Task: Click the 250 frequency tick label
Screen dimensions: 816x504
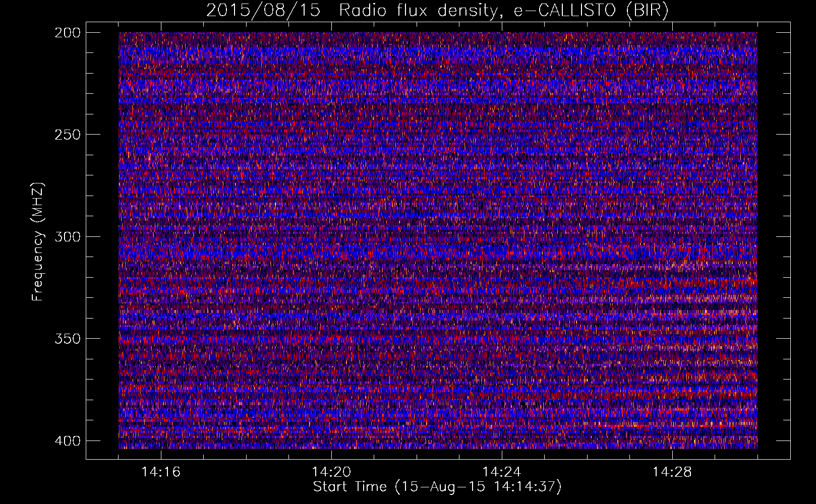Action: [67, 135]
